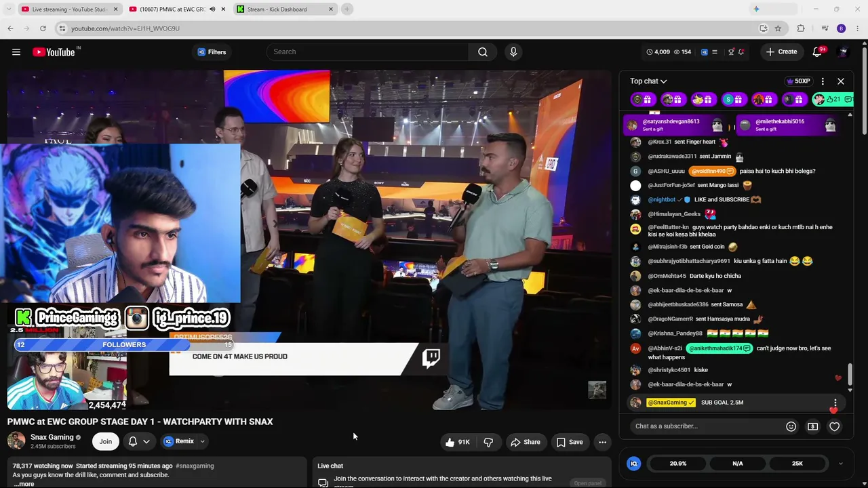Open Chrome three-dot menu
Image resolution: width=868 pixels, height=488 pixels.
(858, 28)
